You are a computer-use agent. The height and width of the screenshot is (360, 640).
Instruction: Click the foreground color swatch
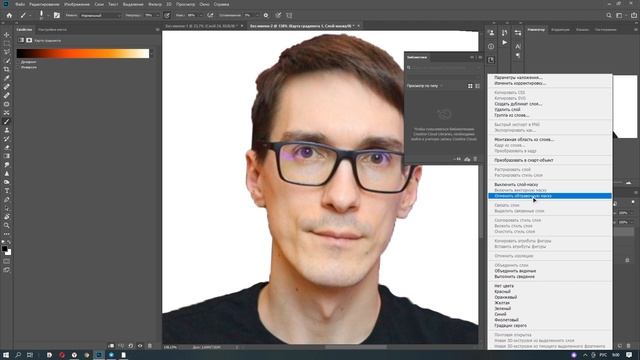4,249
